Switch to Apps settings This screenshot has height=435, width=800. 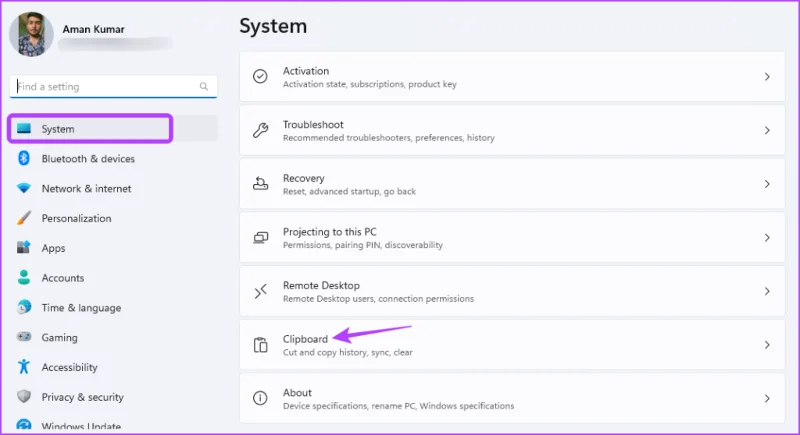[x=113, y=248]
